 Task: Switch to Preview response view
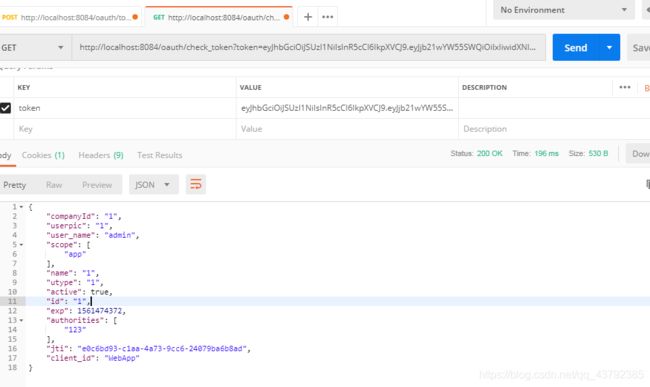(97, 185)
